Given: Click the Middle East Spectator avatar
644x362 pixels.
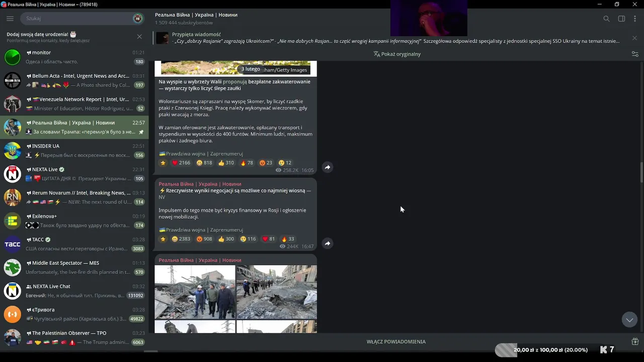Looking at the screenshot, I should pyautogui.click(x=13, y=267).
